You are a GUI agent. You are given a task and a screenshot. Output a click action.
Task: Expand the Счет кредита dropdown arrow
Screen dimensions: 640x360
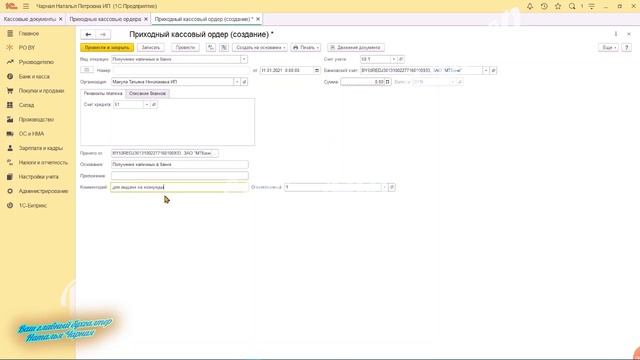pos(147,105)
